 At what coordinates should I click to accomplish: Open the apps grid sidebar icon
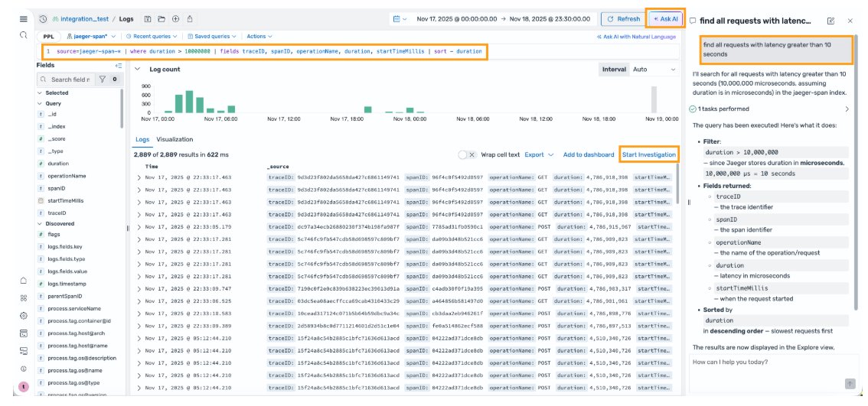[23, 297]
